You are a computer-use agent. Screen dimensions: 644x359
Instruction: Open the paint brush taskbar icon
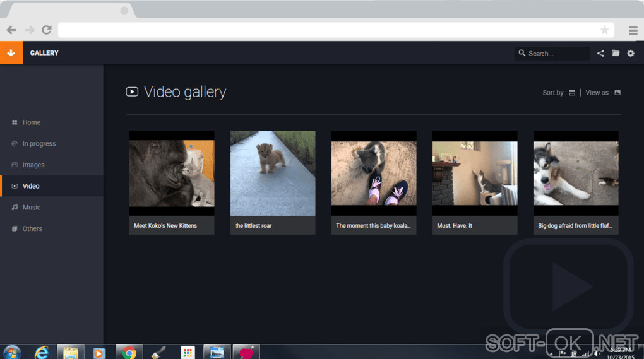(158, 353)
